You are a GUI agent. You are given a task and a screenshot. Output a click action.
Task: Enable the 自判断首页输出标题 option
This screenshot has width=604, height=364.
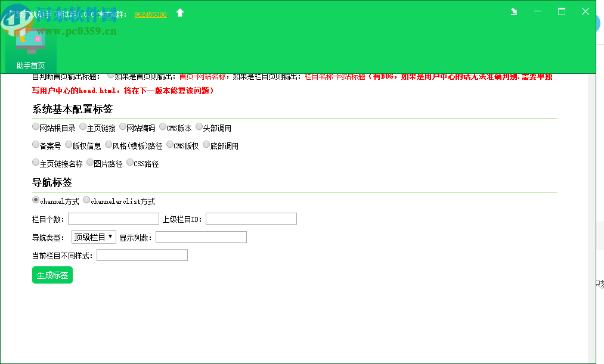111,76
